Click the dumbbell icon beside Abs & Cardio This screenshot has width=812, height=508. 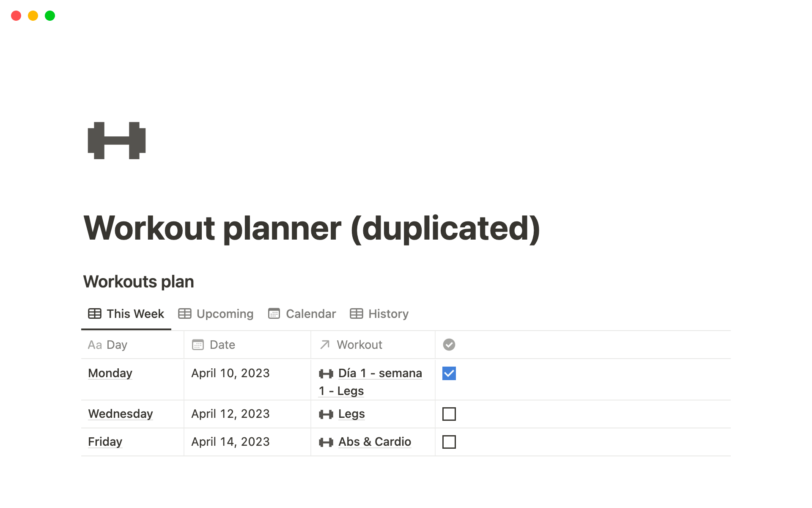coord(326,442)
